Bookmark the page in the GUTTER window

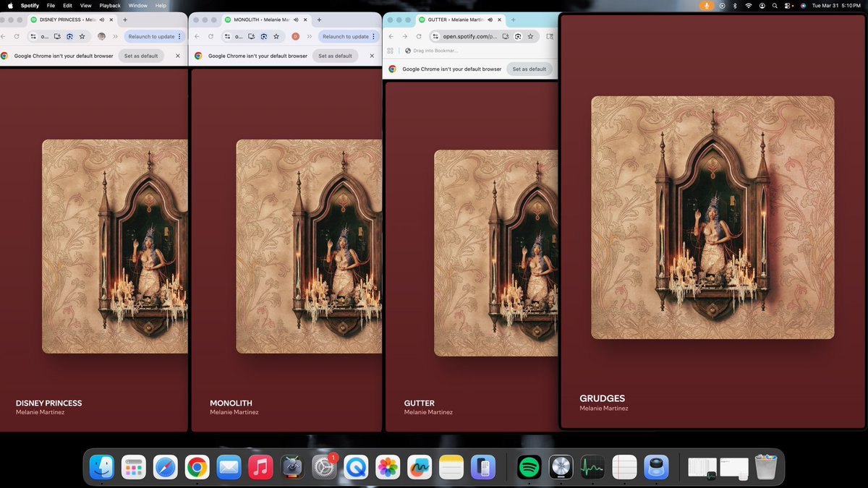pyautogui.click(x=530, y=36)
